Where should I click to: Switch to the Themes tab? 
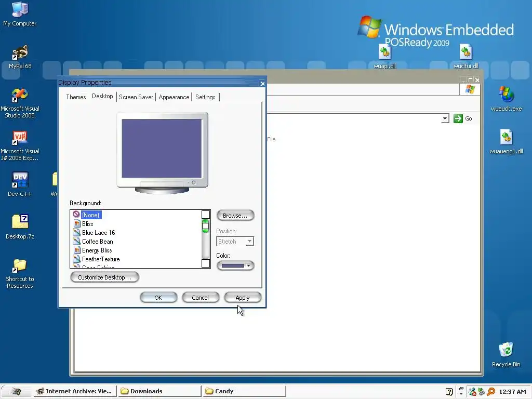76,97
